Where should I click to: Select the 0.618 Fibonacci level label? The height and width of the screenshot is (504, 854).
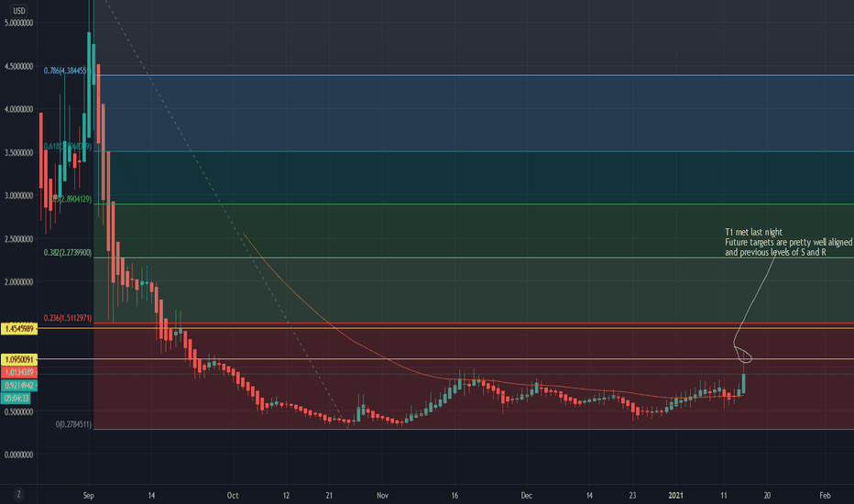[x=67, y=147]
